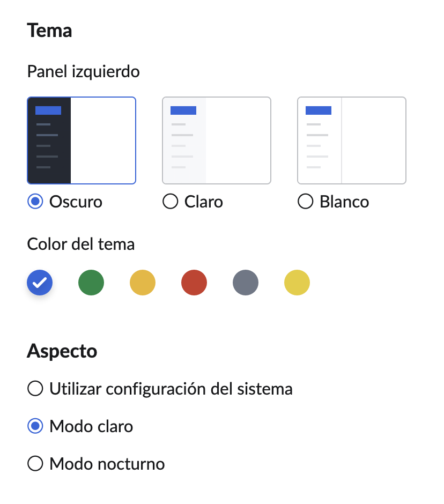
Task: Choose the Blanco radio button
Action: click(306, 202)
